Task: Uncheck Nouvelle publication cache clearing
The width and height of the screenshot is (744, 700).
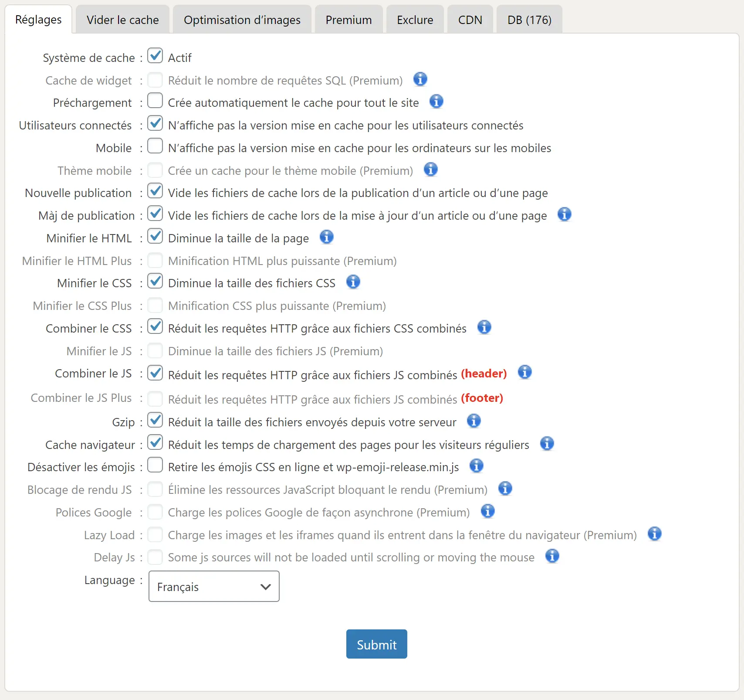Action: pyautogui.click(x=155, y=191)
